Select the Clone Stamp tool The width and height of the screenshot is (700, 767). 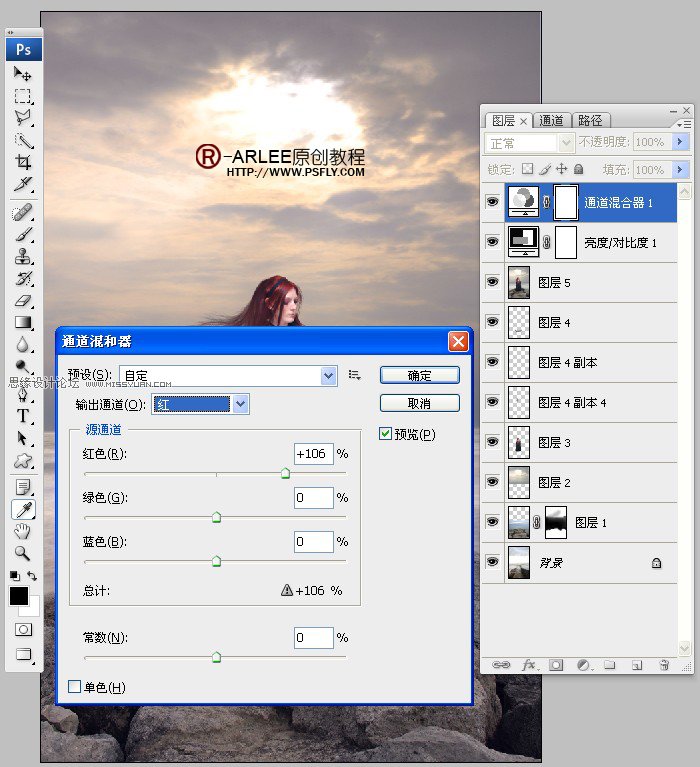click(22, 256)
